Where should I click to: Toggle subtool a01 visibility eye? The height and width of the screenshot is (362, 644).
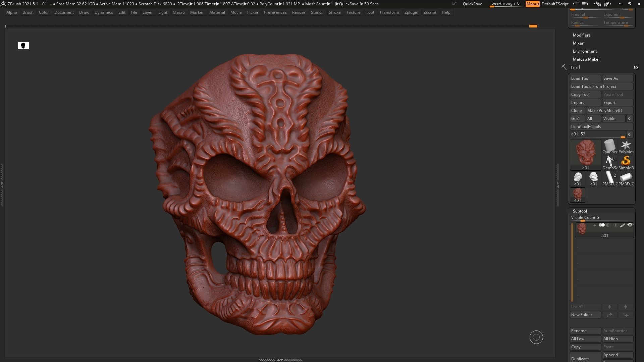(x=630, y=225)
